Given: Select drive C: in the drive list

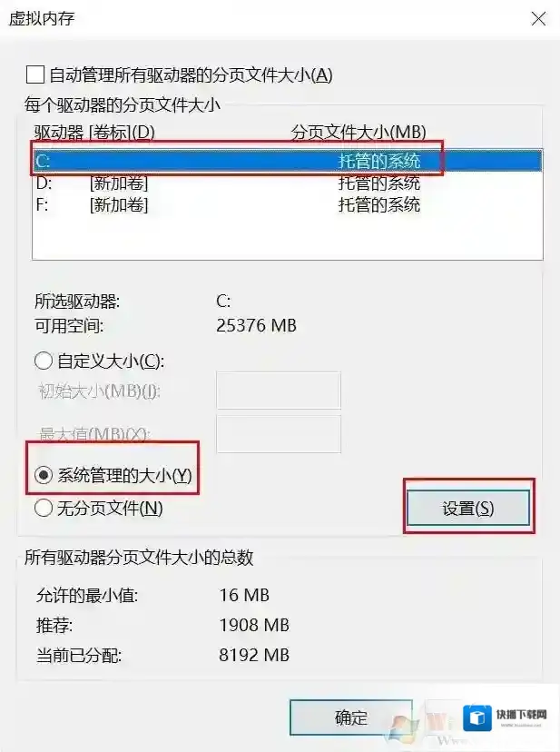Looking at the screenshot, I should point(288,160).
